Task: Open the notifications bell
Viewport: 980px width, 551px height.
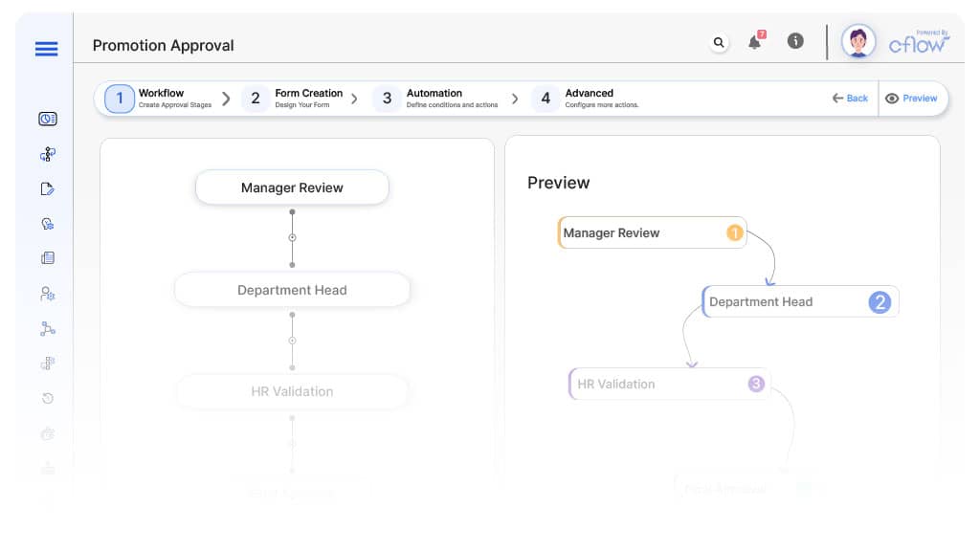Action: point(755,41)
